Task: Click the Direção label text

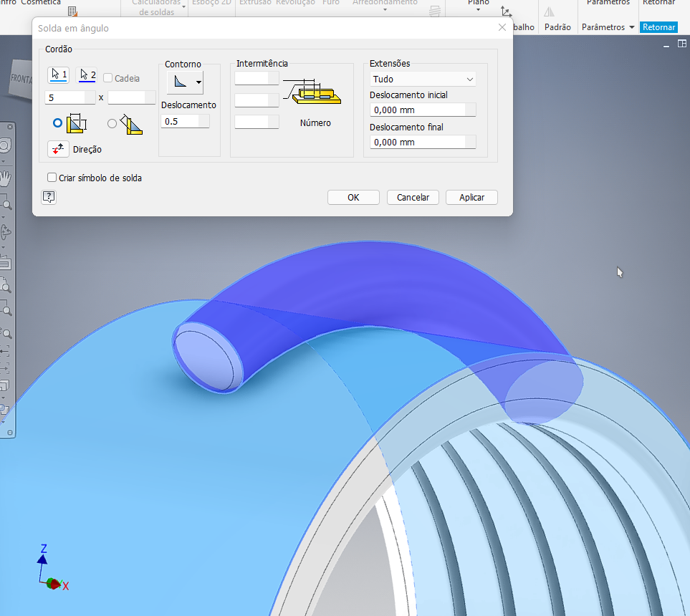Action: point(87,150)
